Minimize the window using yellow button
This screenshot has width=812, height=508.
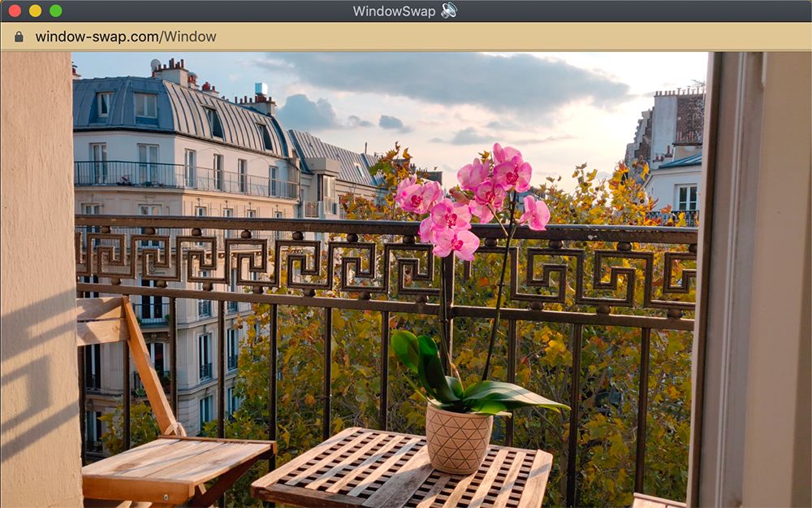35,11
